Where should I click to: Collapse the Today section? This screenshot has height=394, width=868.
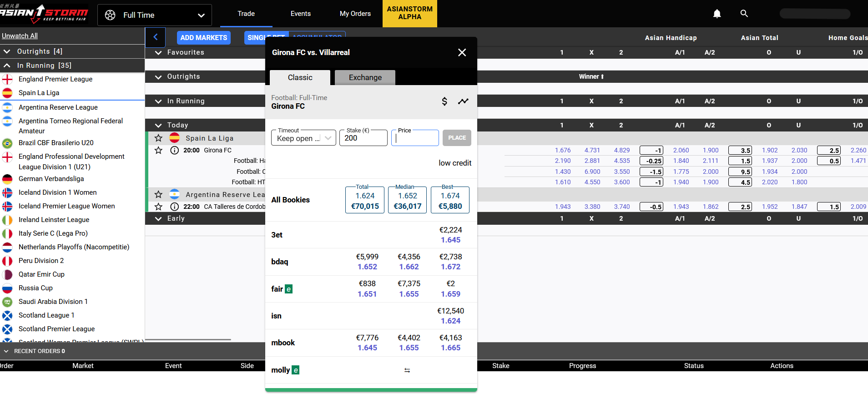158,125
